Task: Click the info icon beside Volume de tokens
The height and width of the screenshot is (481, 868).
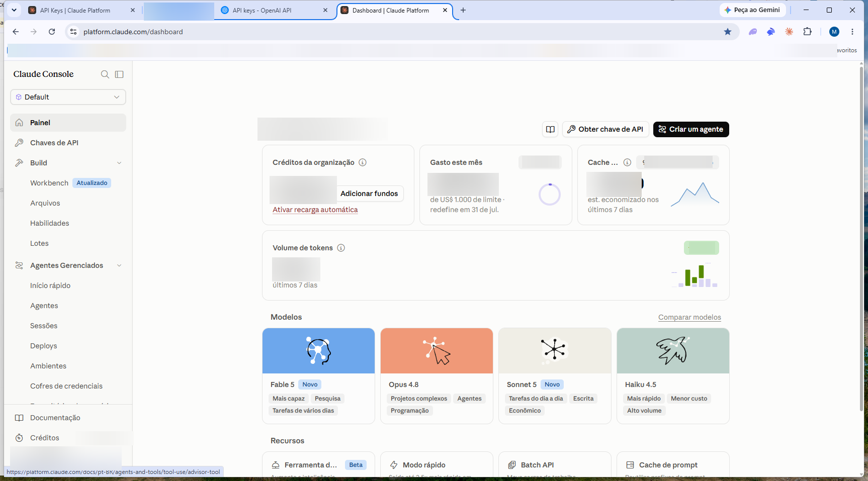Action: 341,248
